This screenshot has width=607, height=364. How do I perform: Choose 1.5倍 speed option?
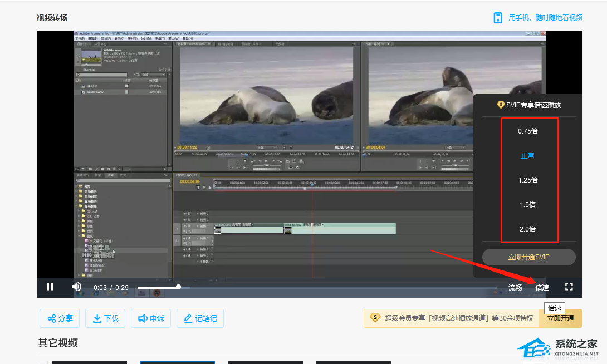click(527, 205)
